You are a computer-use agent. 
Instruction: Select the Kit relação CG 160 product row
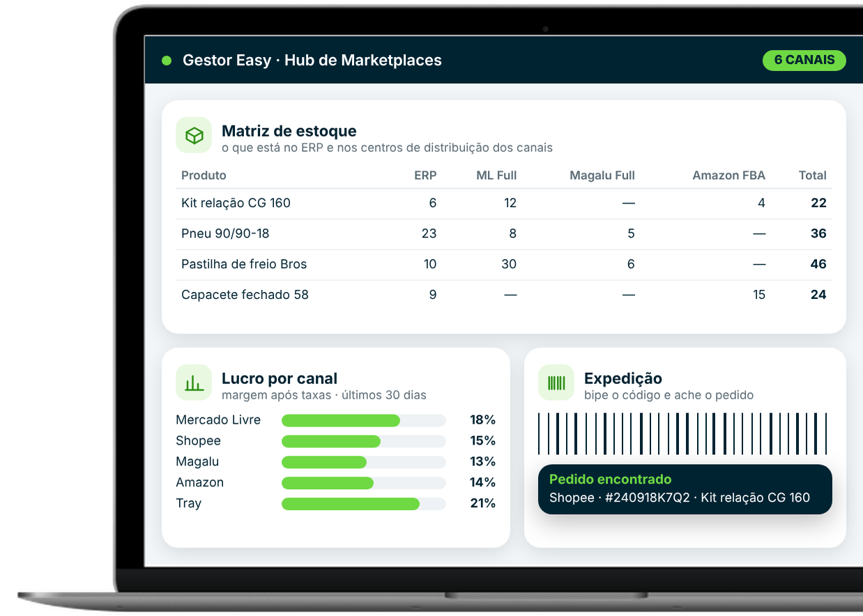pyautogui.click(x=504, y=203)
